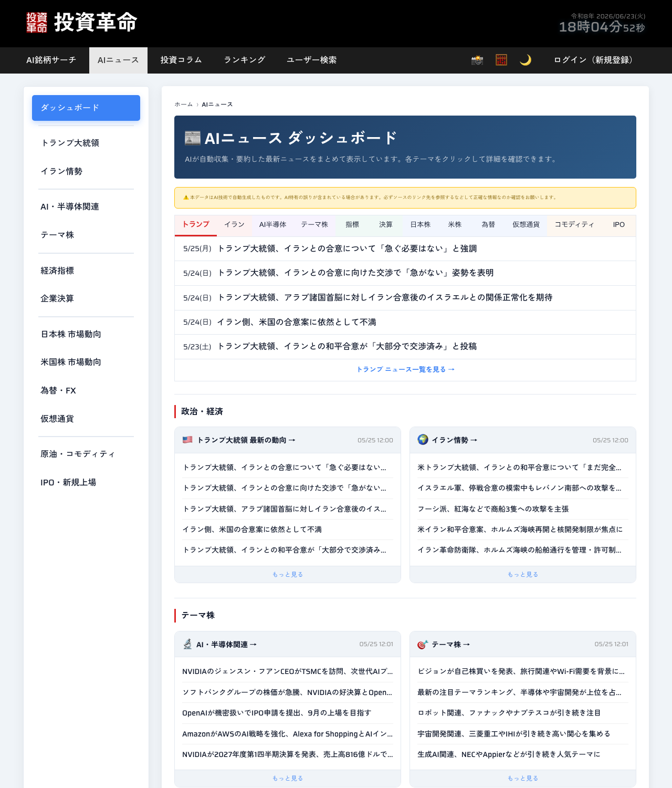The width and height of the screenshot is (672, 788).
Task: Switch to the 日本株 news tab
Action: [421, 225]
